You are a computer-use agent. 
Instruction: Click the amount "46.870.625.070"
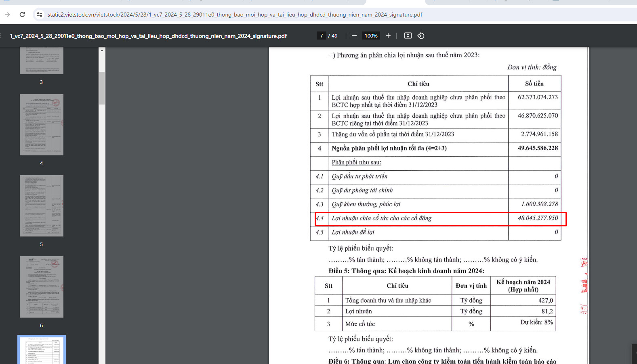tap(538, 116)
